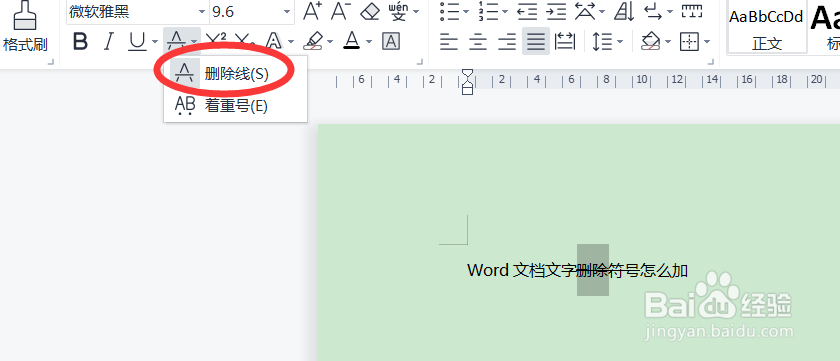Set paragraph alignment to right
Screen dimensions: 840x361
[507, 41]
